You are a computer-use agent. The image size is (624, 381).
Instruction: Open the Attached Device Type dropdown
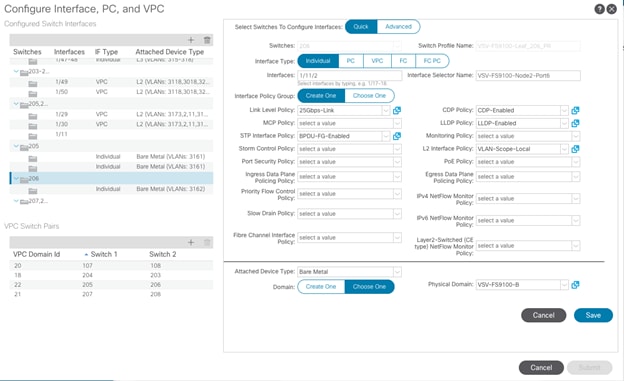point(397,272)
